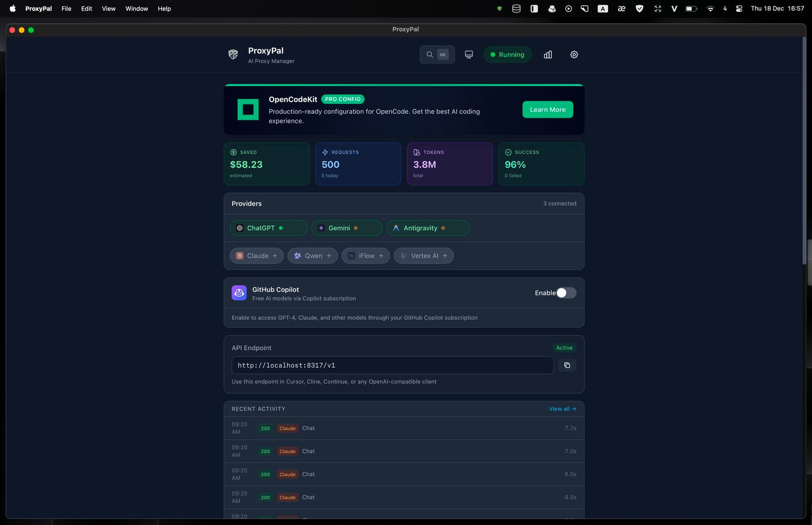812x525 pixels.
Task: Copy the API endpoint URL
Action: tap(567, 365)
